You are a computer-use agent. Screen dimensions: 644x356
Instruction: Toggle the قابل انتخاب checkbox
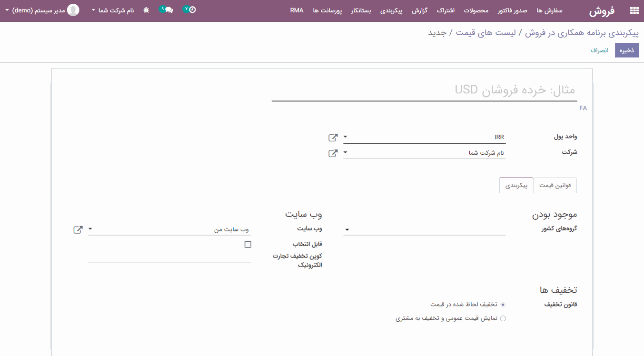[248, 245]
